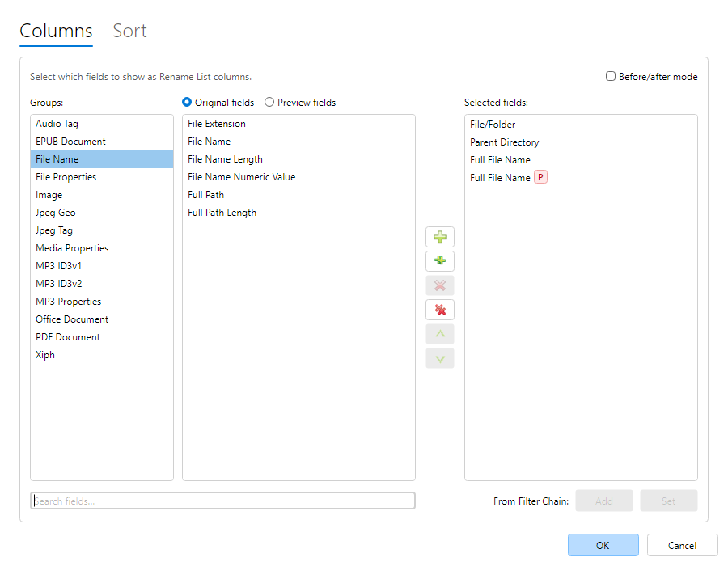Viewport: 728px width, 566px height.
Task: Pick the PDF Document group
Action: tap(102, 337)
